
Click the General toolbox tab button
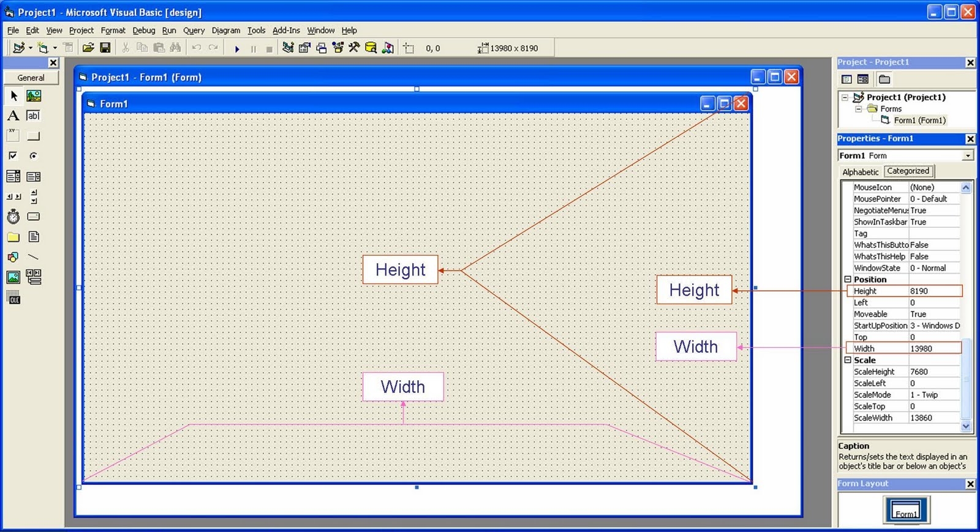click(x=31, y=78)
